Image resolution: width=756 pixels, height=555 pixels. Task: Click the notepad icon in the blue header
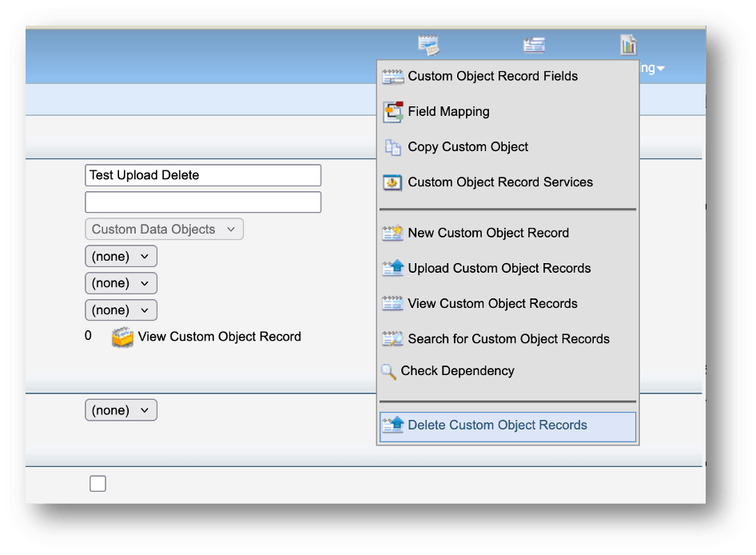pos(428,45)
